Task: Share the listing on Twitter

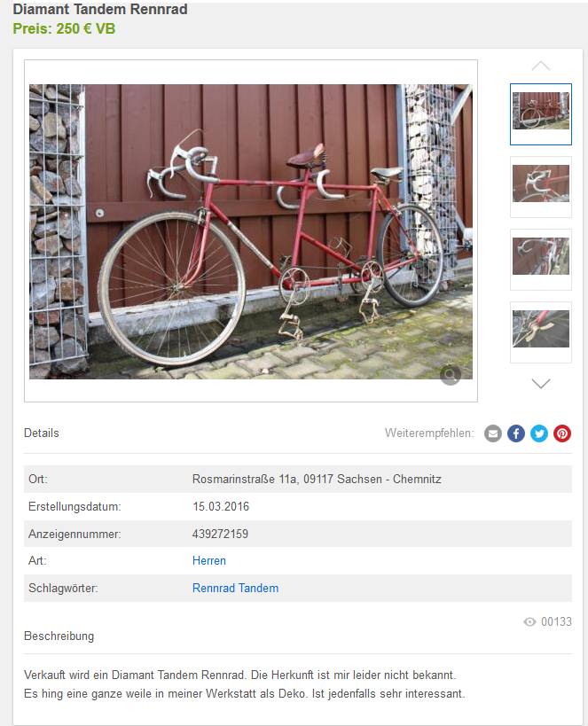Action: pos(539,433)
